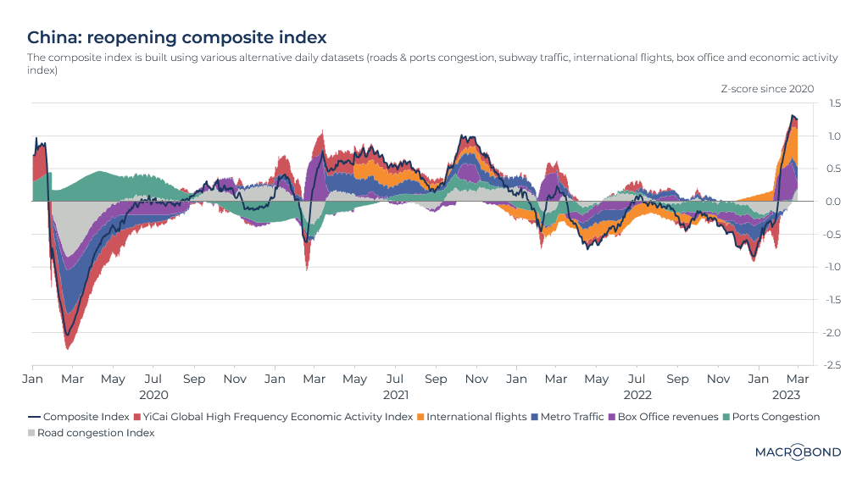Select the Ports Congestion legend label
Screen dimensions: 868x488
coord(776,417)
